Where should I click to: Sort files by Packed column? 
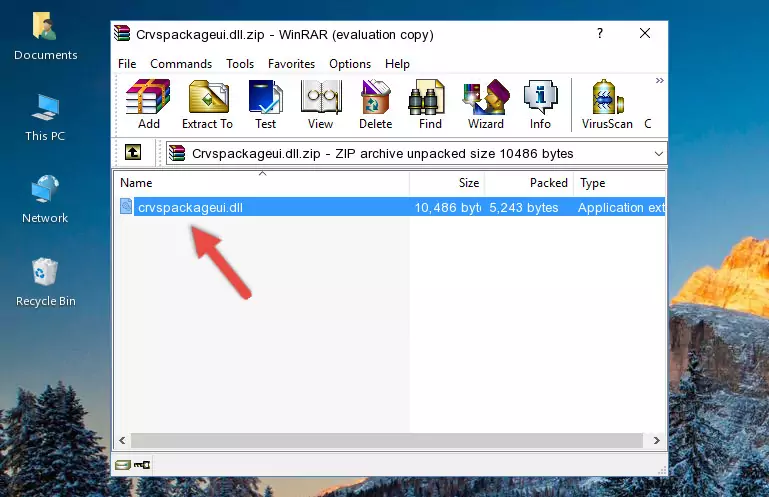(x=529, y=183)
